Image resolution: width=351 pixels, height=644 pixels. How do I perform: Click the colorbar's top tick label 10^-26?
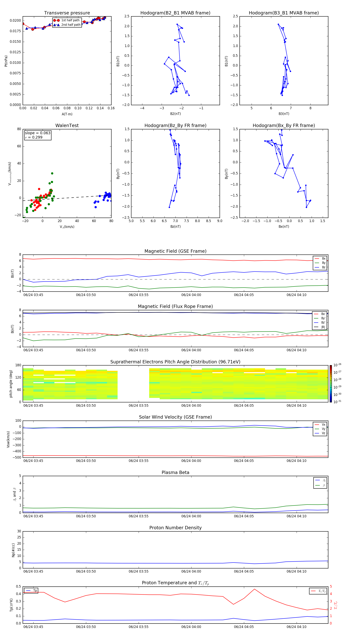pos(337,365)
